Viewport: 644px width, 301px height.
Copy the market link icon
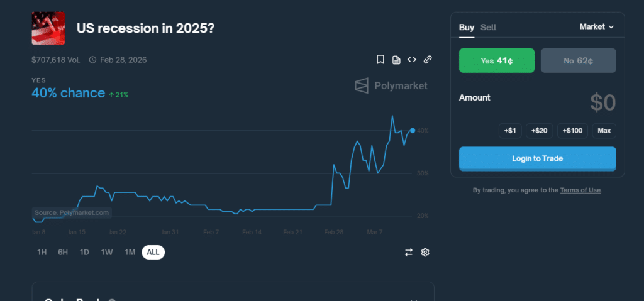point(428,60)
